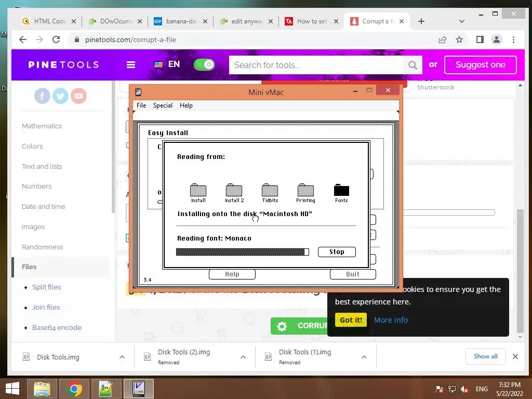The width and height of the screenshot is (532, 399).
Task: Open Mini vMac Special menu
Action: click(163, 105)
